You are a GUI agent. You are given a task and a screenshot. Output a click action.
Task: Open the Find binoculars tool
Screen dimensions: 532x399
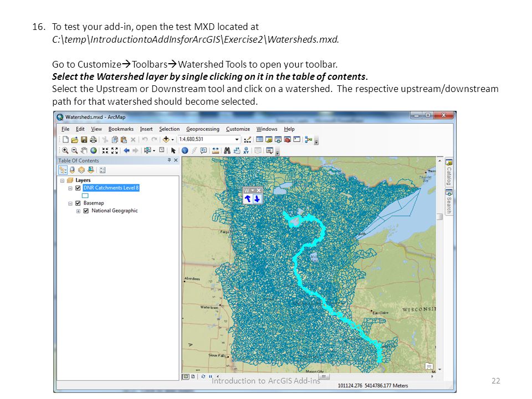point(227,151)
